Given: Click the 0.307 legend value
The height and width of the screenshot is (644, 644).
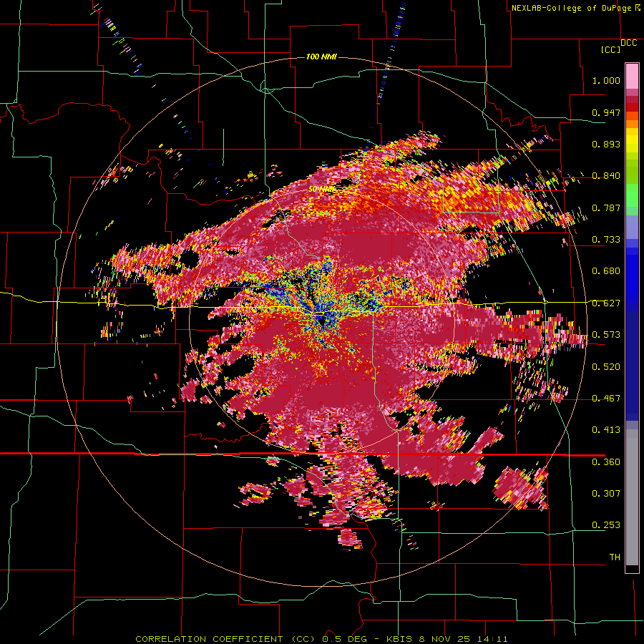Looking at the screenshot, I should pos(606,494).
